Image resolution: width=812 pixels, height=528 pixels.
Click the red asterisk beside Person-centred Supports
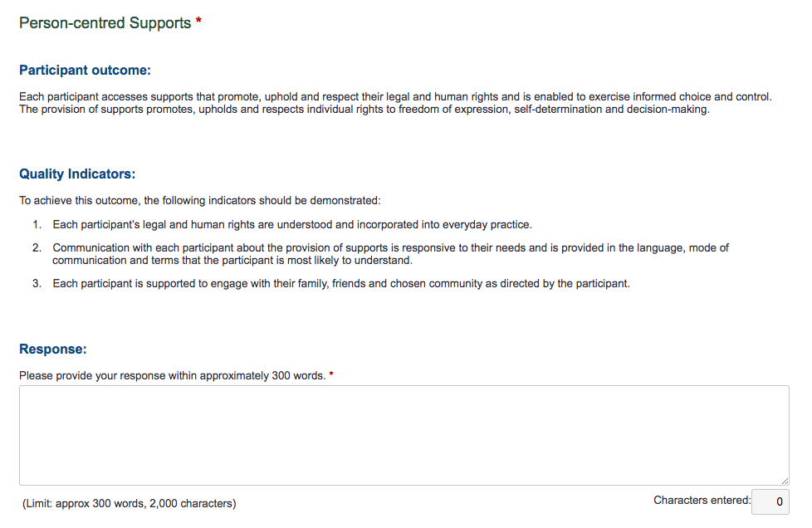pos(198,21)
